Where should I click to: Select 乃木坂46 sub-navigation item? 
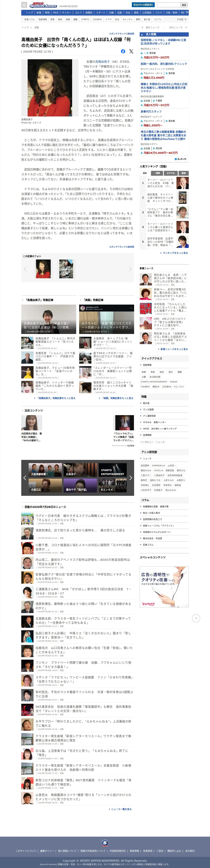(97, 19)
